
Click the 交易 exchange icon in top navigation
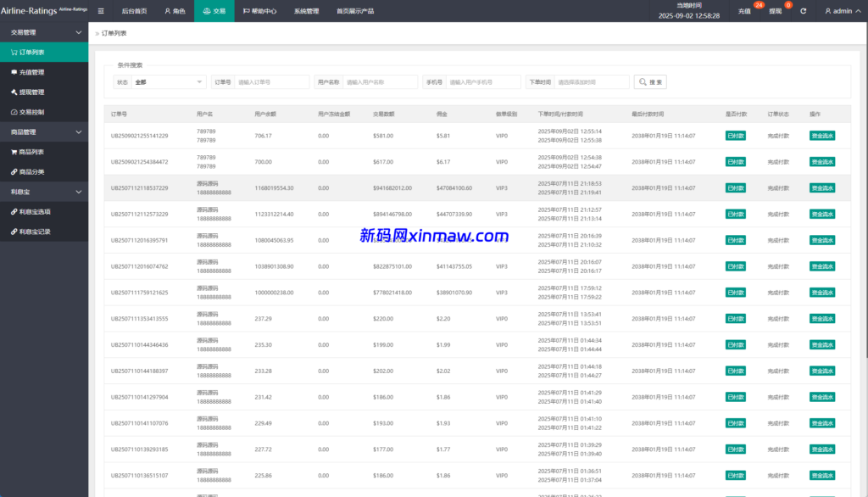coord(206,11)
